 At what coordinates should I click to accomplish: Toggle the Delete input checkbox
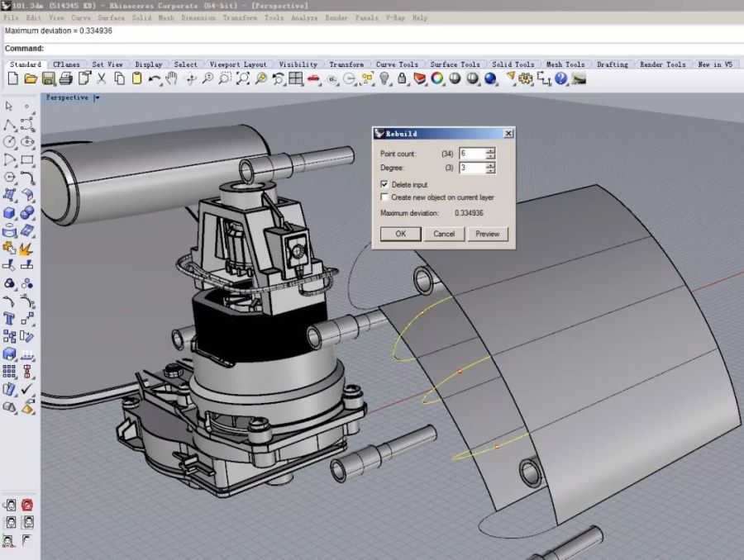[x=384, y=184]
